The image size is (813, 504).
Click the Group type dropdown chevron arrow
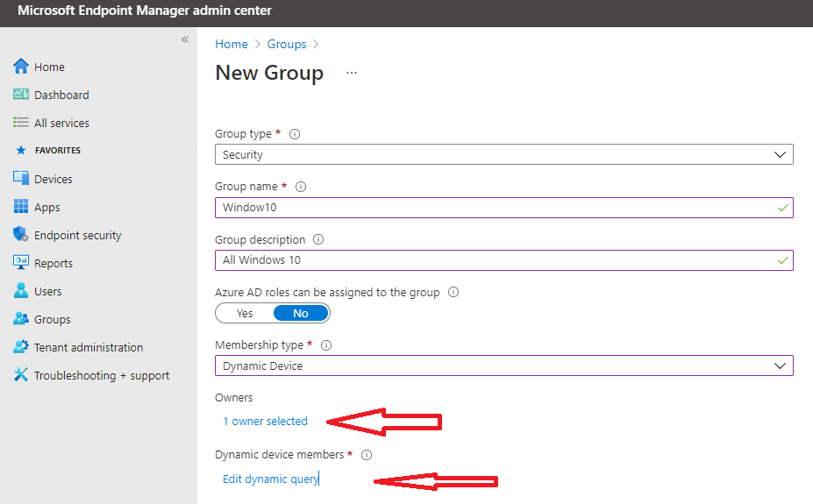click(x=780, y=155)
